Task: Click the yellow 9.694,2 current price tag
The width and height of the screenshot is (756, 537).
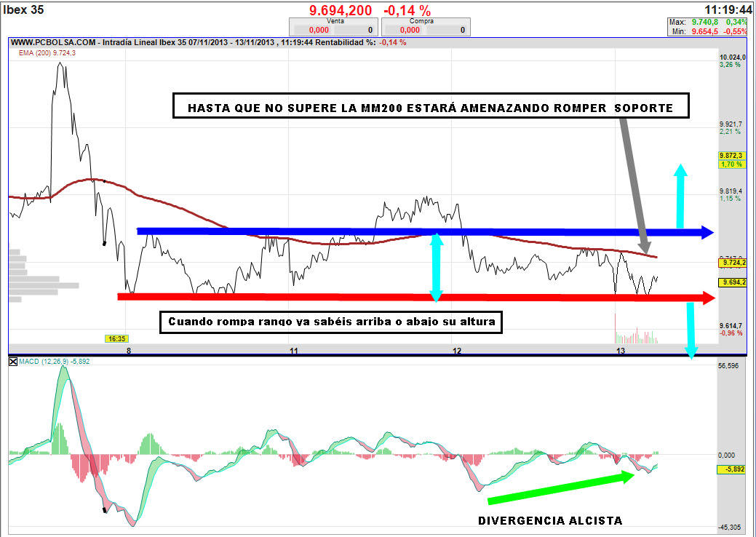Action: click(733, 282)
